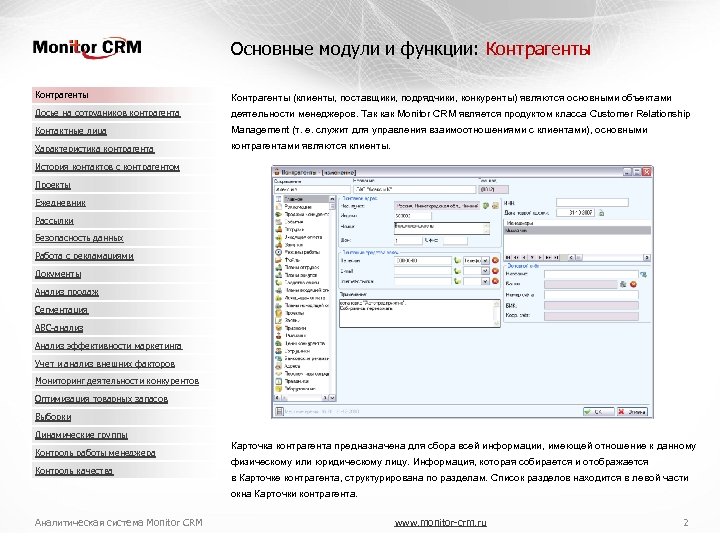Go to the Рассылки section
The width and height of the screenshot is (720, 540).
tap(54, 221)
